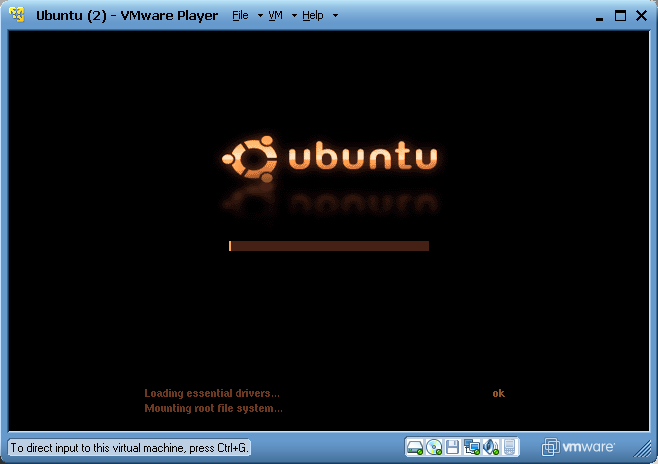The image size is (658, 464).
Task: Click the VMware logo in status bar
Action: (x=579, y=447)
